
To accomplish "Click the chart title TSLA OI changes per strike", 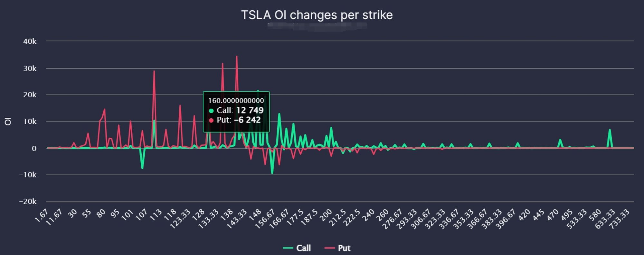I will pyautogui.click(x=317, y=15).
